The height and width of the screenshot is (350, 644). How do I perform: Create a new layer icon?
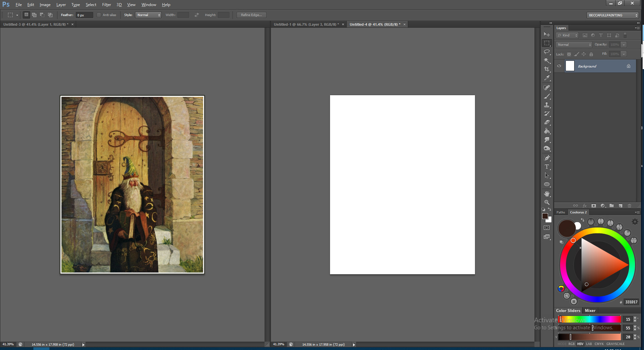point(621,206)
